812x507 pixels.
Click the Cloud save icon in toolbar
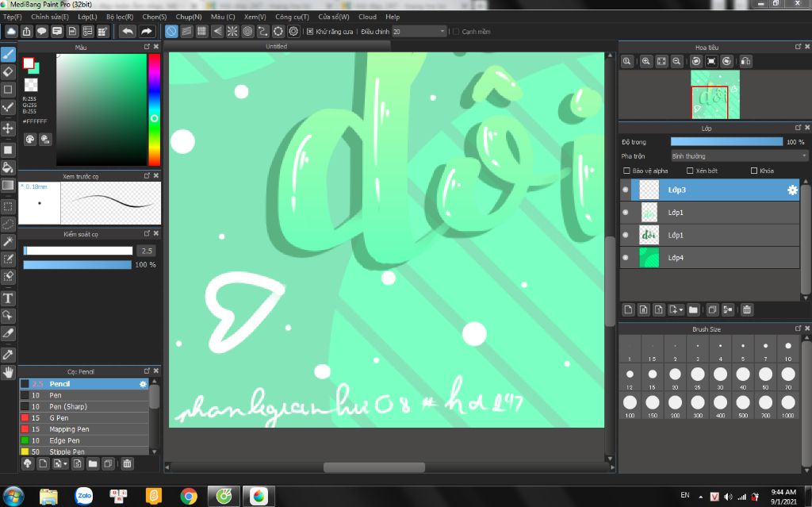click(11, 32)
